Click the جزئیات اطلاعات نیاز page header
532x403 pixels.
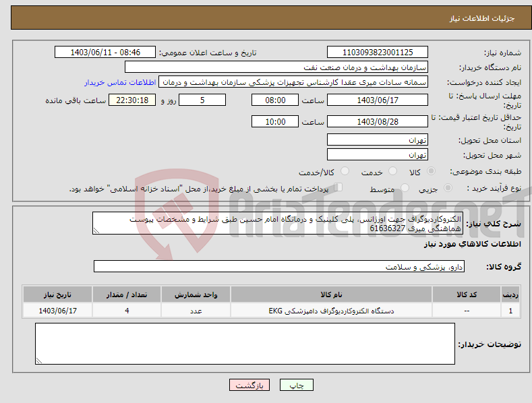click(482, 18)
